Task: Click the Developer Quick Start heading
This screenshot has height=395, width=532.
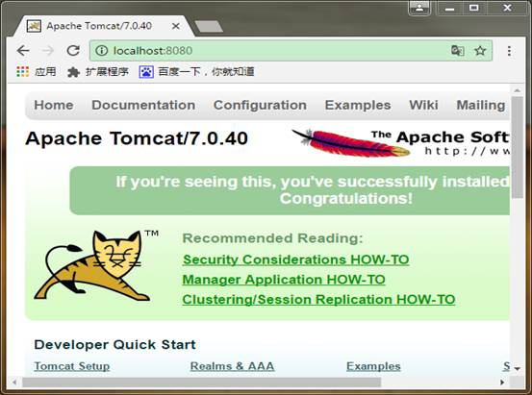Action: (x=115, y=345)
